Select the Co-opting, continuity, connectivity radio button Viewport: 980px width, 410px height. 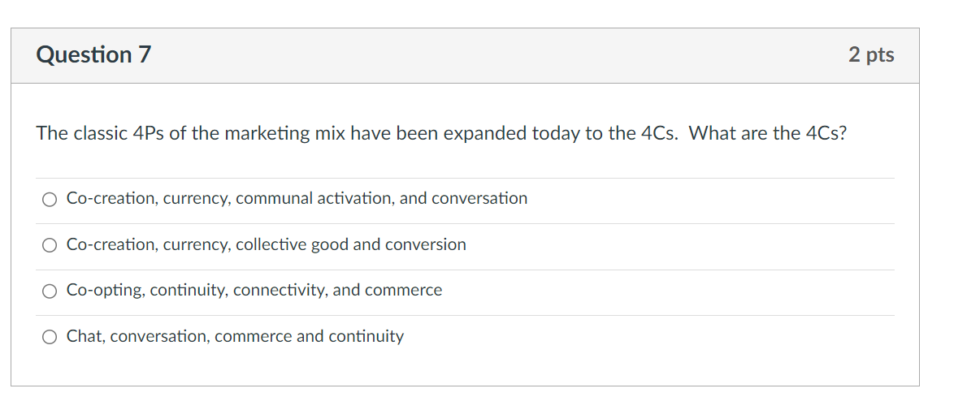tap(50, 291)
